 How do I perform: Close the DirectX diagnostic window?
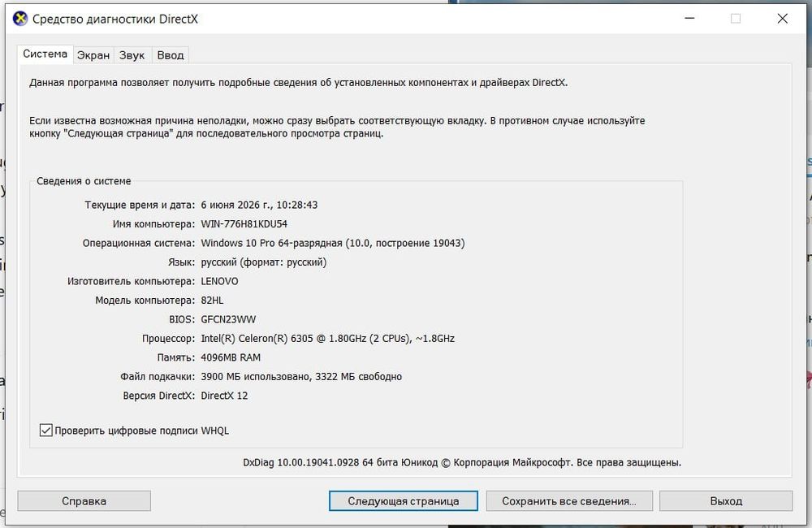[783, 19]
